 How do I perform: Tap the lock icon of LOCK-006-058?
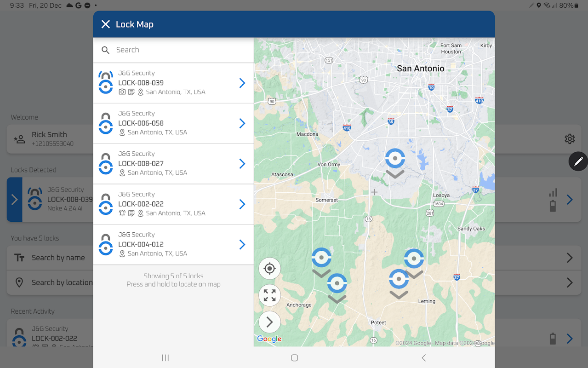tap(106, 123)
